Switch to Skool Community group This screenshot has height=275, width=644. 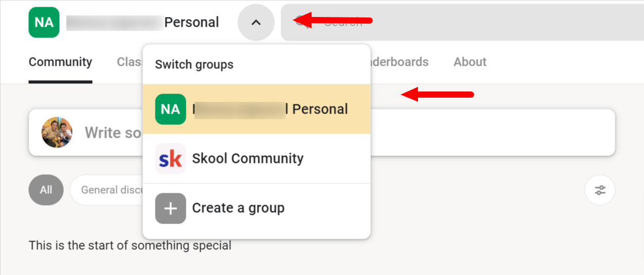(x=256, y=158)
